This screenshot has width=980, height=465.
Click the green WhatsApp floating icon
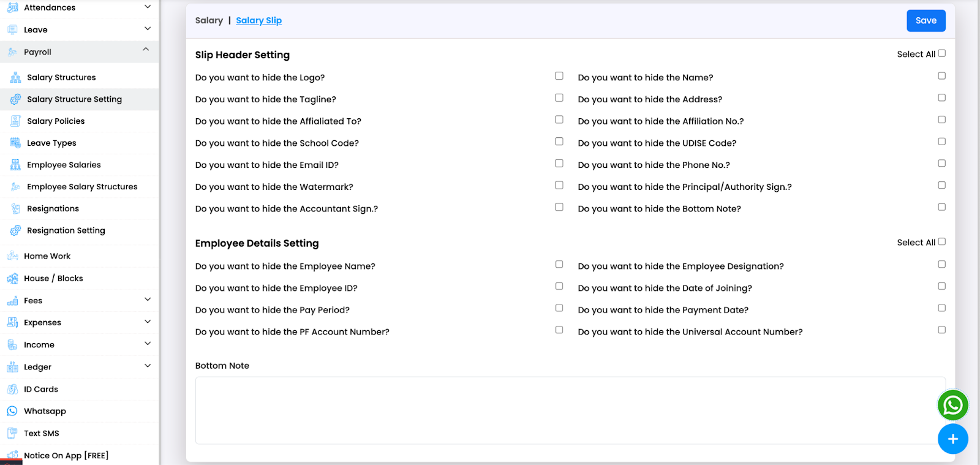952,405
